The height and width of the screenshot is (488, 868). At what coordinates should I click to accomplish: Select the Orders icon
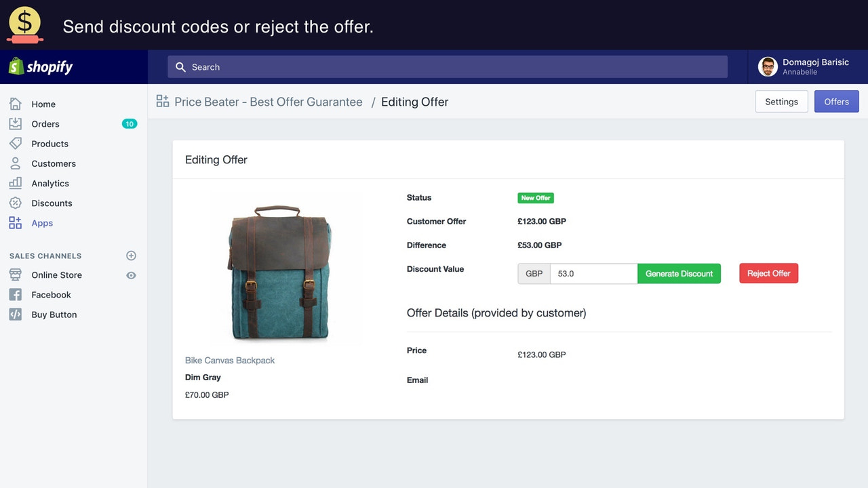(x=15, y=123)
